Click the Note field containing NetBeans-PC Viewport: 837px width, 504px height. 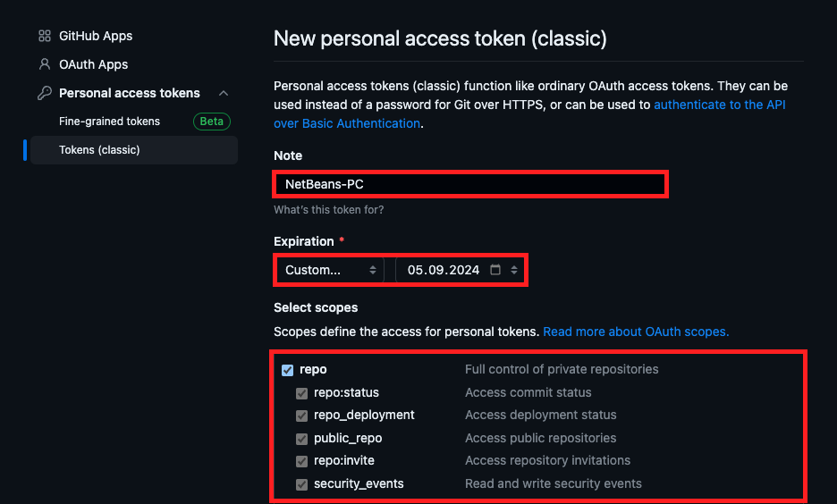tap(469, 184)
